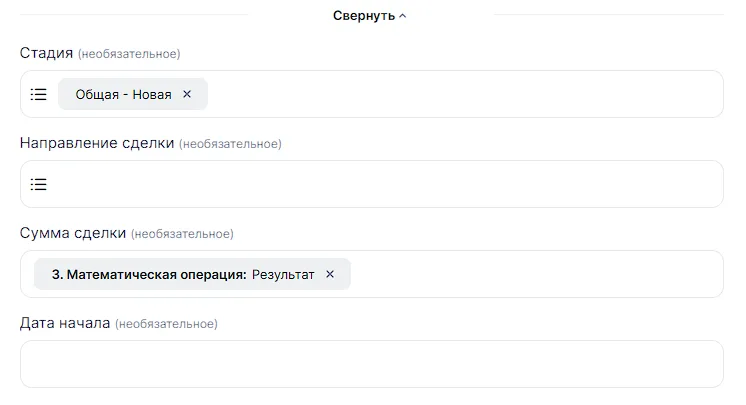Collapse the section with Свернуть
The image size is (746, 405).
tap(364, 16)
